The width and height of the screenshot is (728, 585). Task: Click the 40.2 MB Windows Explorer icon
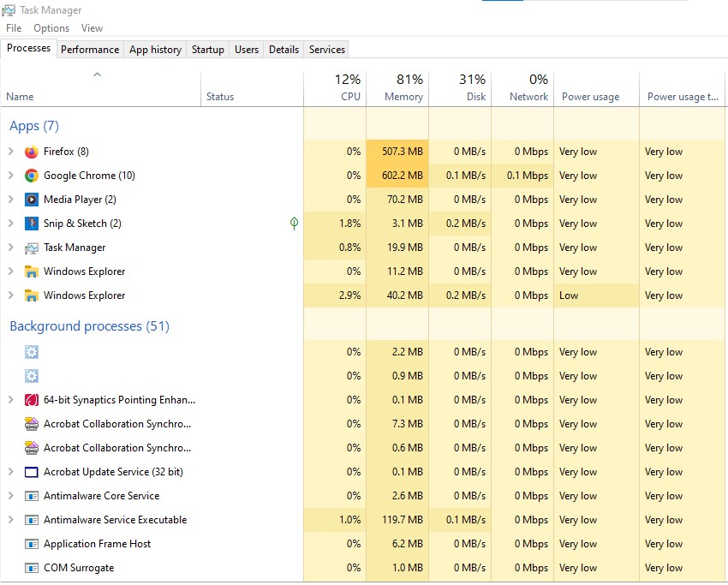(31, 295)
